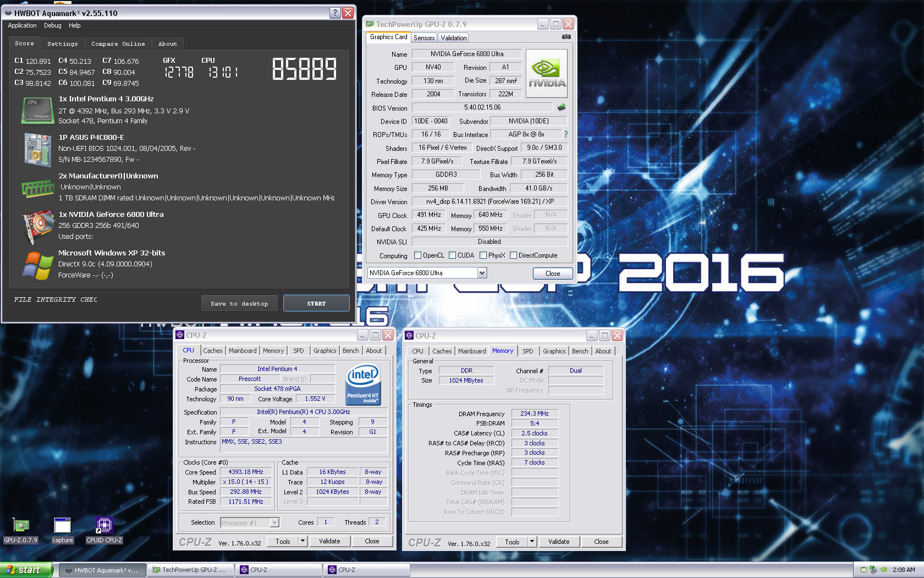
Task: Click the ASUS motherboard icon in Aquamark
Action: (x=37, y=149)
